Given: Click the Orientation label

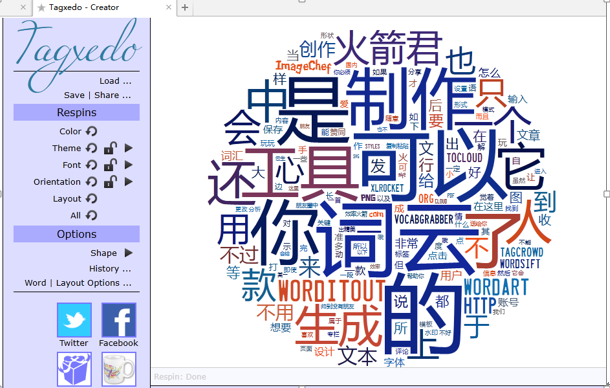Looking at the screenshot, I should 57,182.
